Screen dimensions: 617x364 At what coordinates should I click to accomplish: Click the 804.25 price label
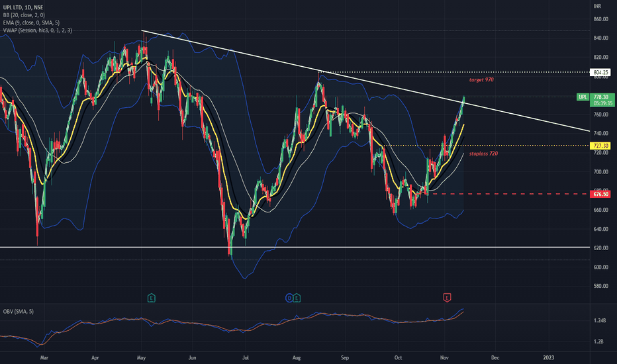[x=601, y=72]
